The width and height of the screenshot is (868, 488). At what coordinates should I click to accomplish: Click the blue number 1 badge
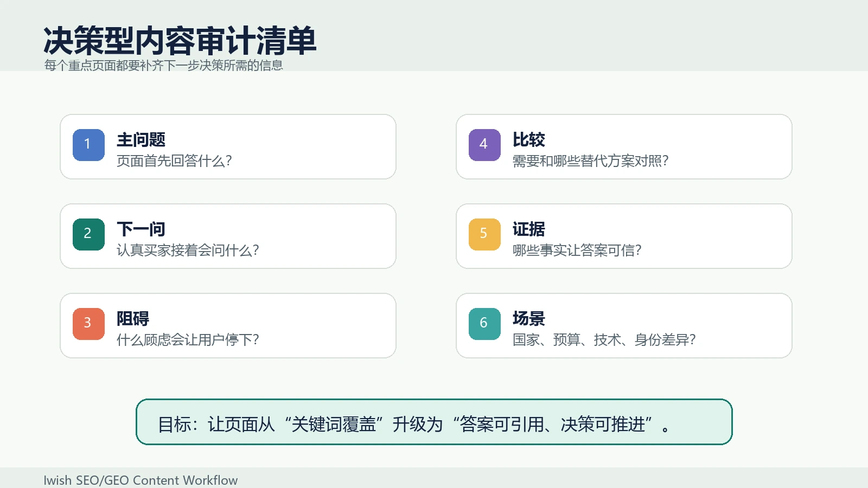[88, 145]
